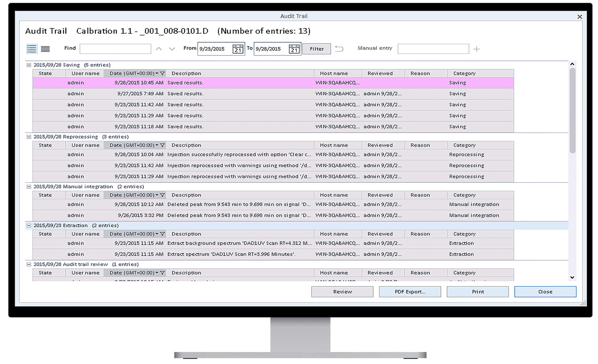
Task: Click the PDF Export button
Action: [410, 292]
